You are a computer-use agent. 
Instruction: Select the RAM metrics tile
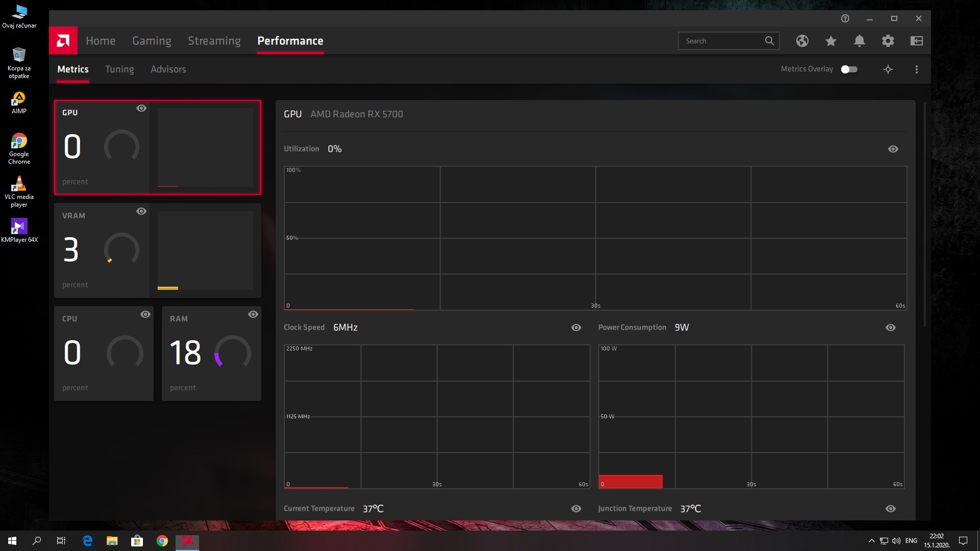211,354
